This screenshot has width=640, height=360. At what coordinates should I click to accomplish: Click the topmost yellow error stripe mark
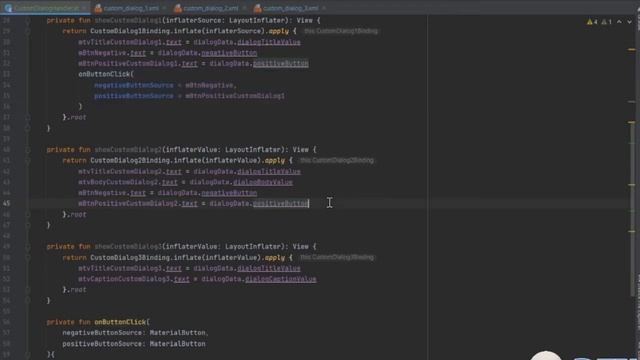pos(631,50)
